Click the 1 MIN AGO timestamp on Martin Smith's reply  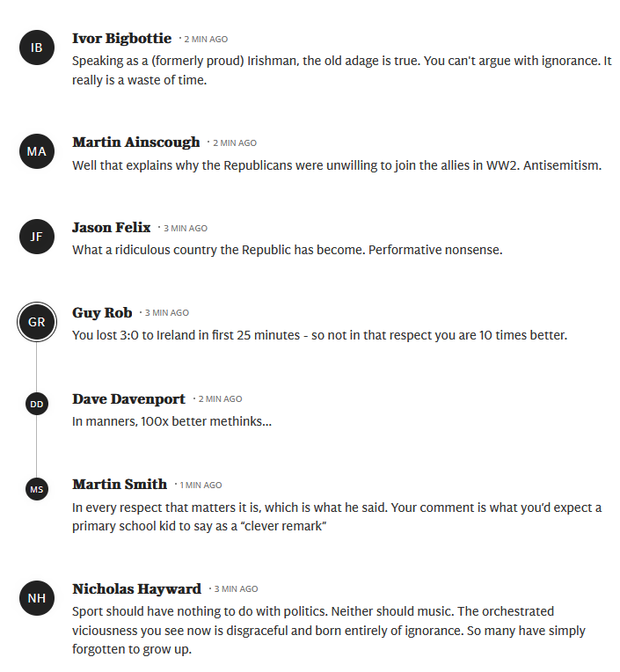coord(201,486)
